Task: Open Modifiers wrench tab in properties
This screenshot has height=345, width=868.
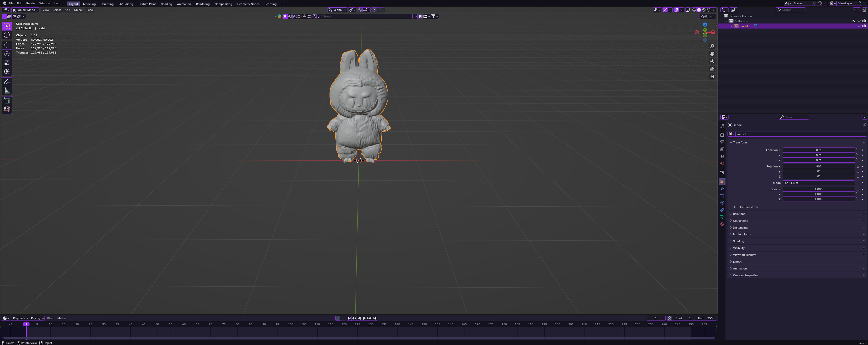Action: pyautogui.click(x=722, y=189)
